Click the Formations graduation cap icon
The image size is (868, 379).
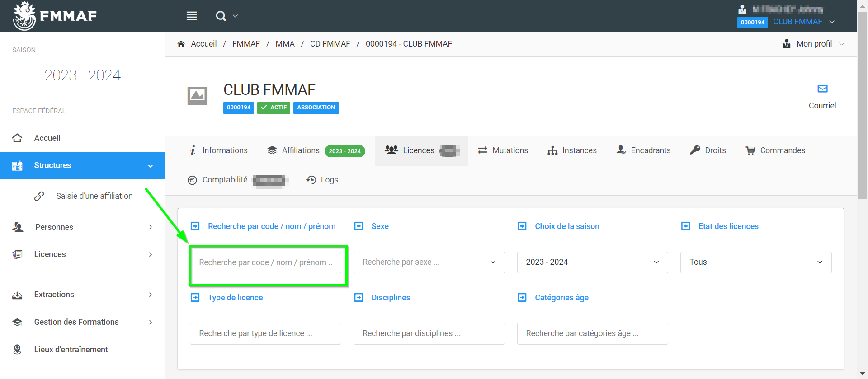17,322
